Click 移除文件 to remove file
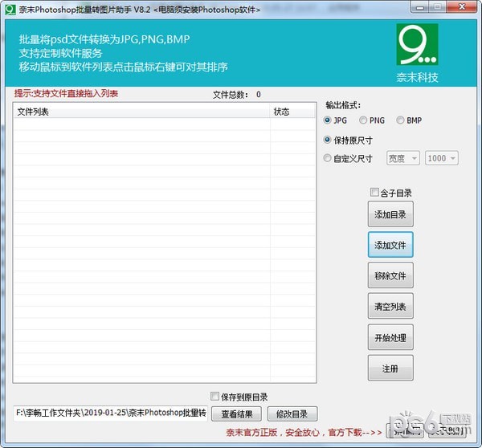Image resolution: width=482 pixels, height=448 pixels. (390, 276)
